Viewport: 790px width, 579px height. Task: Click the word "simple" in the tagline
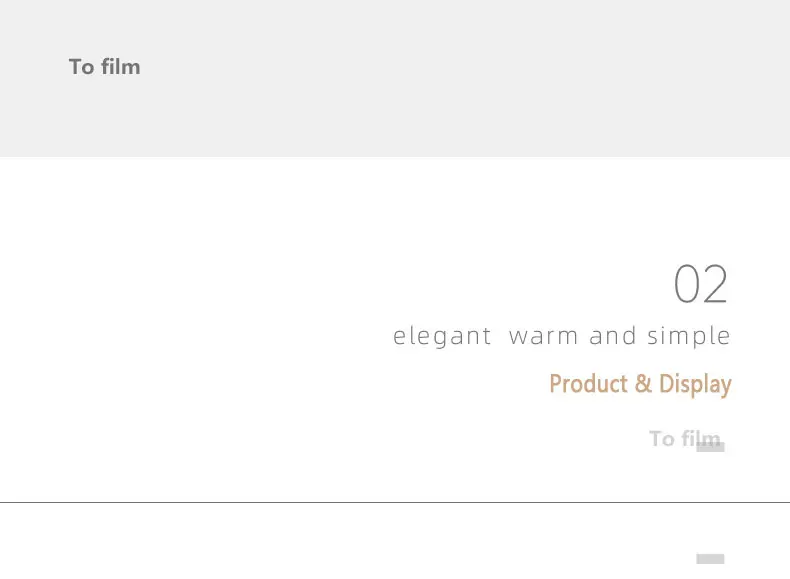pos(689,337)
